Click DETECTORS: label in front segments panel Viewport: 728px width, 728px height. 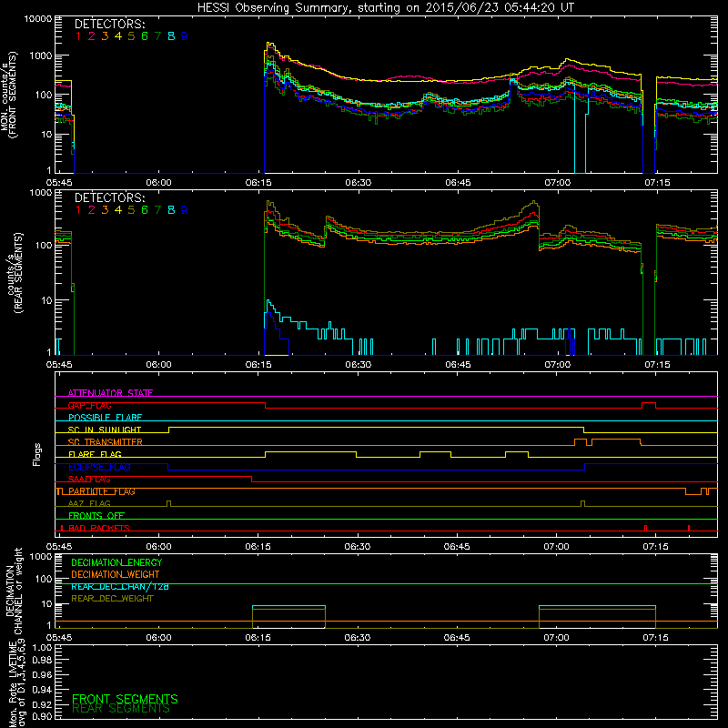click(109, 25)
